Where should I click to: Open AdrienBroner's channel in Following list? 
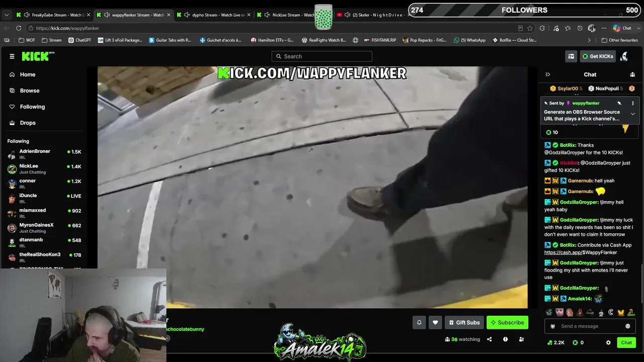click(44, 154)
